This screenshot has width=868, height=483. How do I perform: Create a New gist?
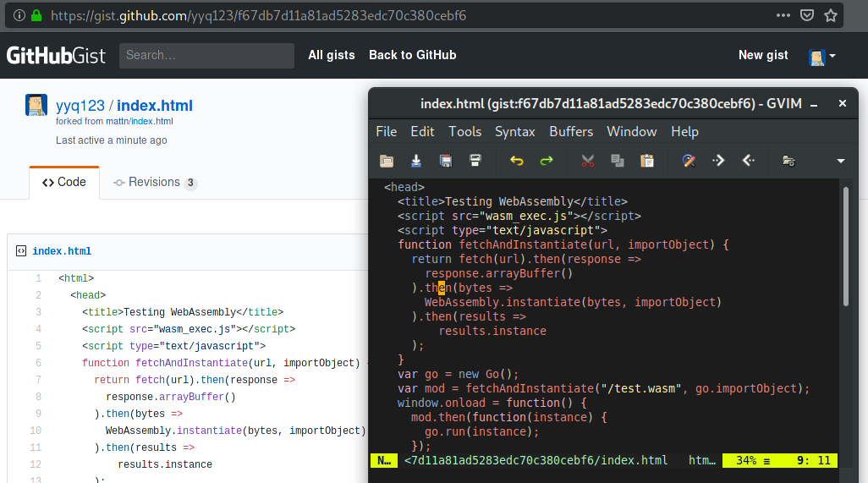[x=763, y=55]
